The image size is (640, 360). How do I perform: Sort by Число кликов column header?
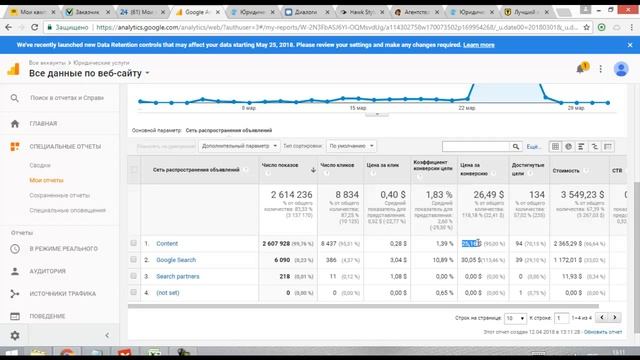[337, 165]
